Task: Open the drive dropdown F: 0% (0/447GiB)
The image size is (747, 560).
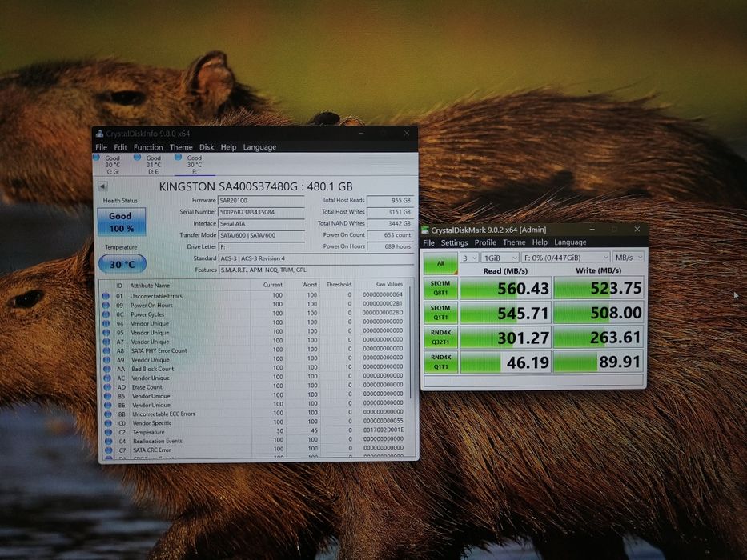Action: pyautogui.click(x=565, y=258)
